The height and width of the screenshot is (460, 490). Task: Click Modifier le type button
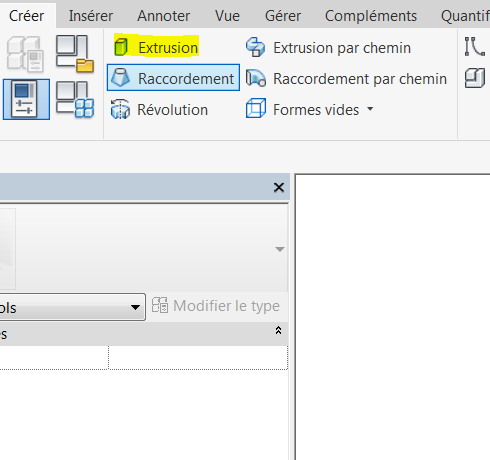[x=216, y=306]
